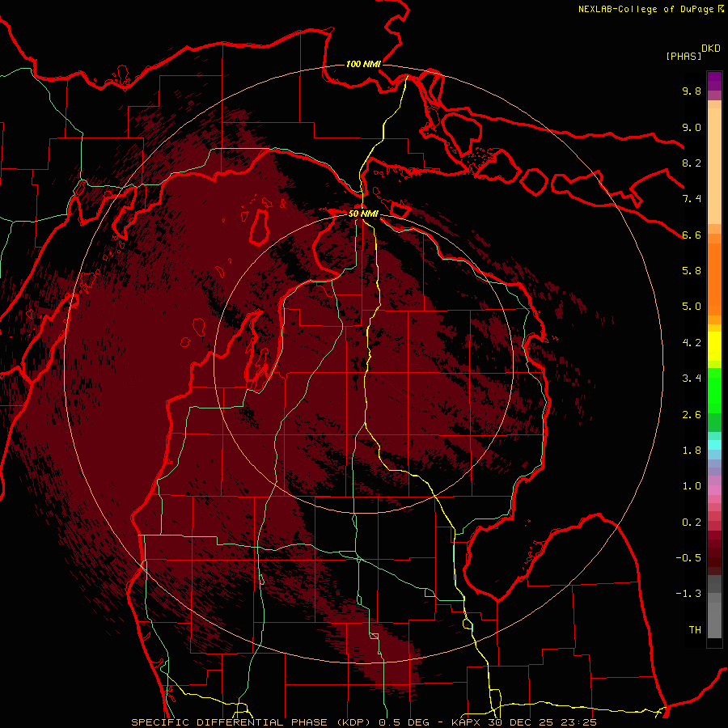
Task: Click the 9.8 scale value
Action: pyautogui.click(x=692, y=91)
